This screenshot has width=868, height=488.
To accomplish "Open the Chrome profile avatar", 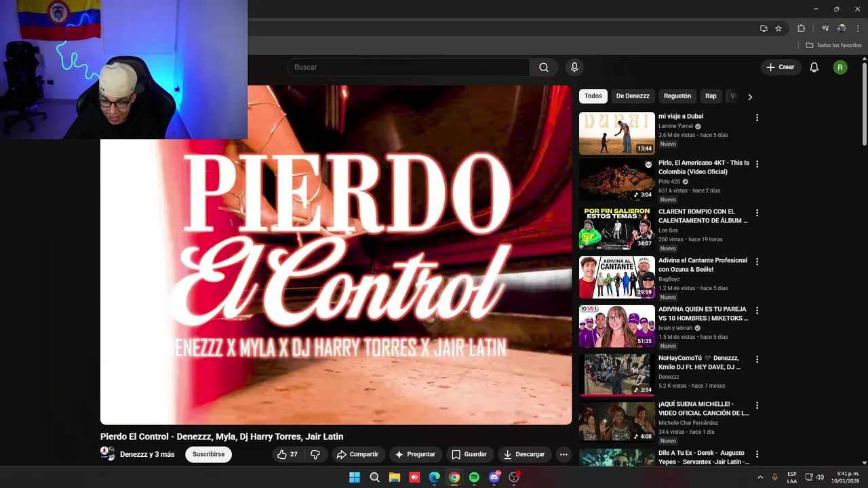I will click(x=842, y=28).
